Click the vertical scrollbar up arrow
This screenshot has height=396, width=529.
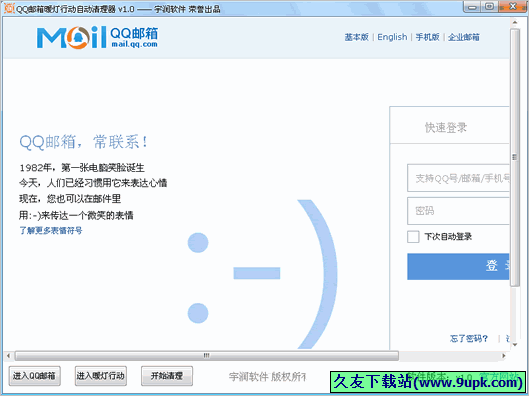[514, 23]
